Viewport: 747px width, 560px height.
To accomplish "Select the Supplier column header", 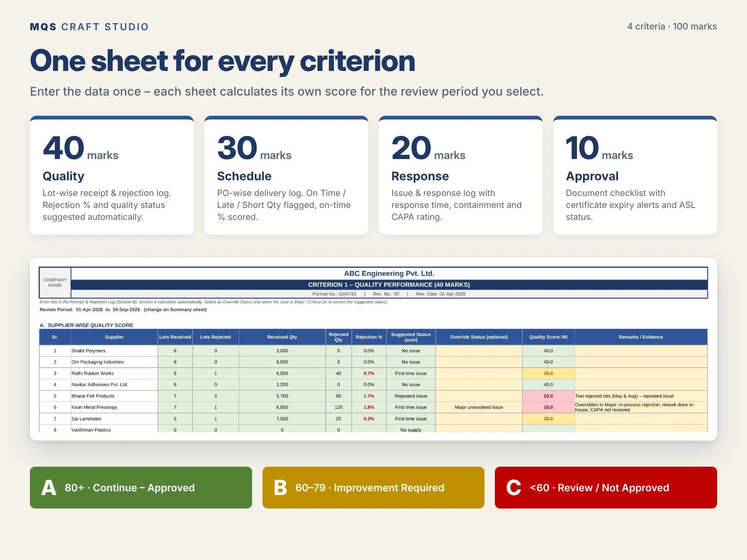I will [114, 337].
